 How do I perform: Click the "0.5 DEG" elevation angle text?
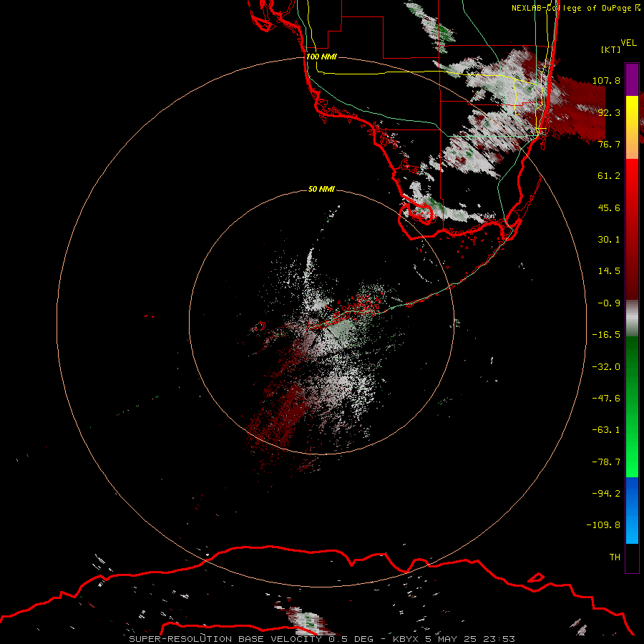tap(351, 639)
